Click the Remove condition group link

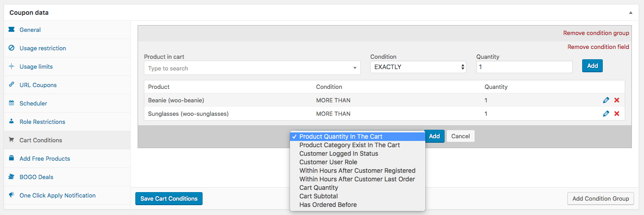pyautogui.click(x=596, y=33)
